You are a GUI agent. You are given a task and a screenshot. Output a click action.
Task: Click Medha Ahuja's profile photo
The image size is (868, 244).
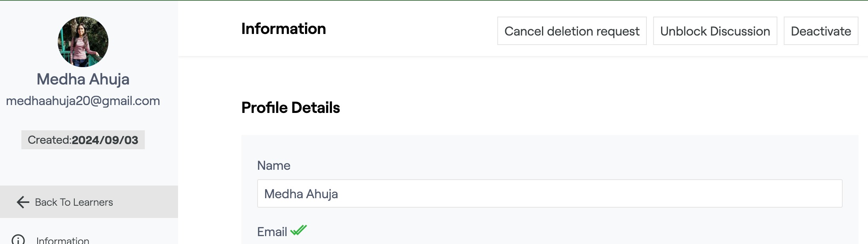pyautogui.click(x=83, y=42)
